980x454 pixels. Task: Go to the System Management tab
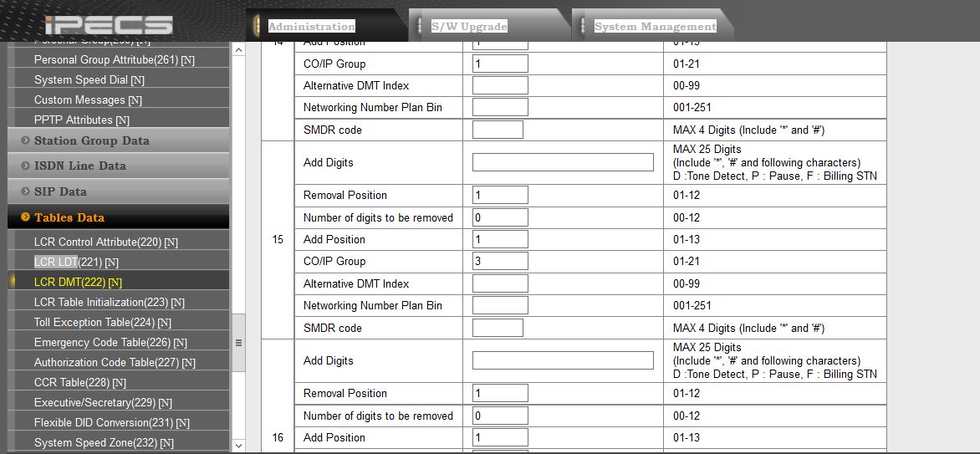[x=655, y=26]
